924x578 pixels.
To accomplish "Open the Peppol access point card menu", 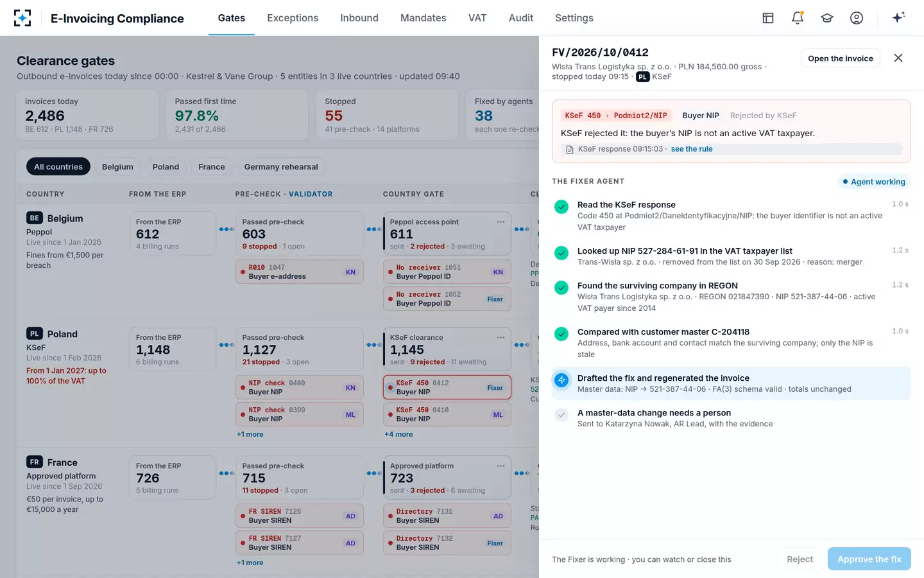I will tap(501, 222).
